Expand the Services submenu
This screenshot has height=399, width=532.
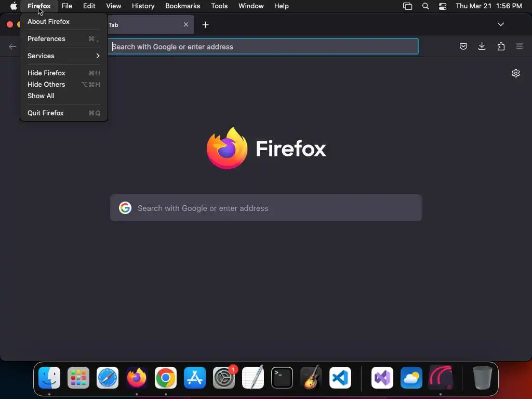click(x=64, y=56)
